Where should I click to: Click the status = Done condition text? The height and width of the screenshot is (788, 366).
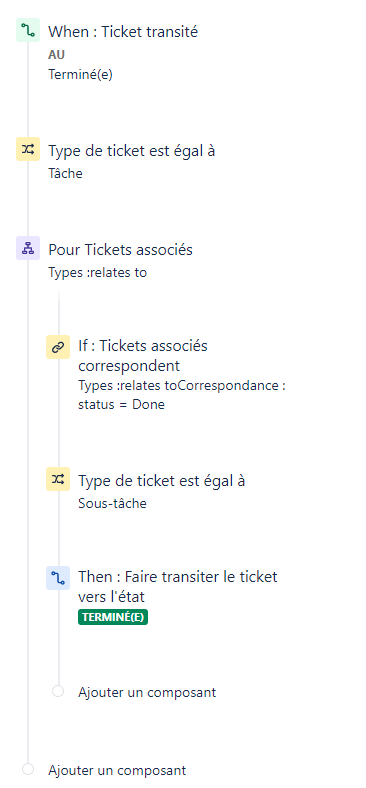point(121,404)
